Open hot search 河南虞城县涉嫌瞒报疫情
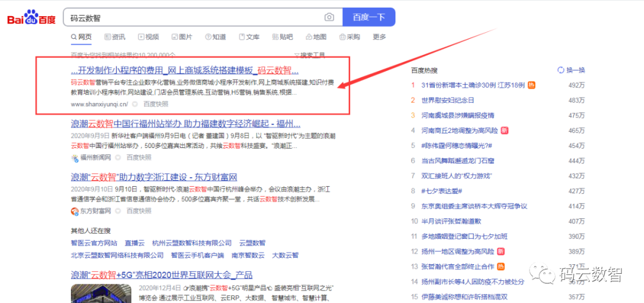644x303 pixels. pos(458,115)
